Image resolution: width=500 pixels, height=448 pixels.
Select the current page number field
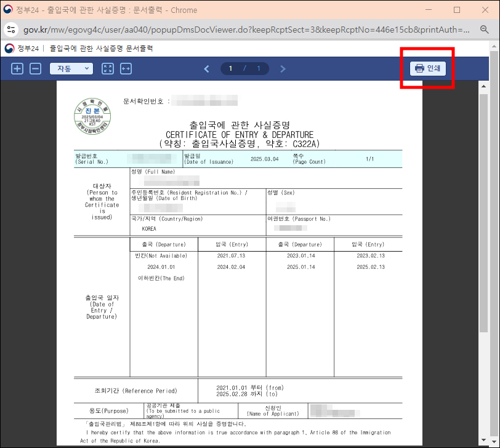pos(230,68)
